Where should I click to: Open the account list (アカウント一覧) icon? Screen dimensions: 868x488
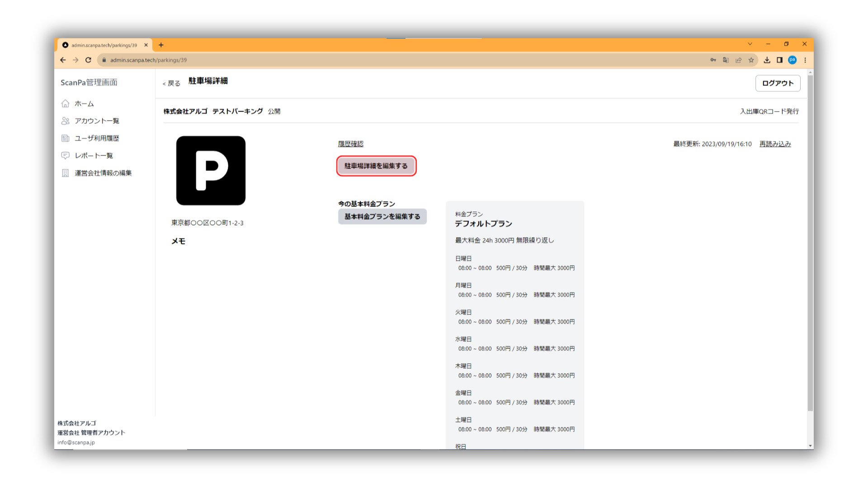click(x=66, y=121)
